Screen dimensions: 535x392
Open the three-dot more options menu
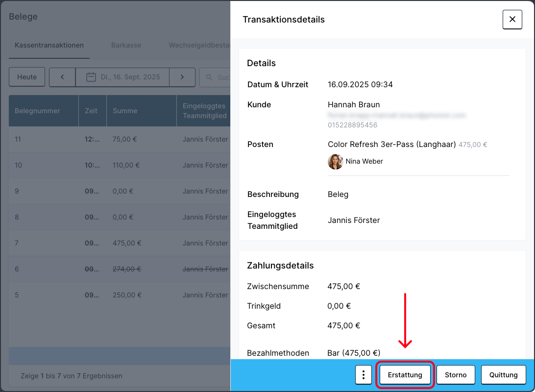[x=363, y=375]
